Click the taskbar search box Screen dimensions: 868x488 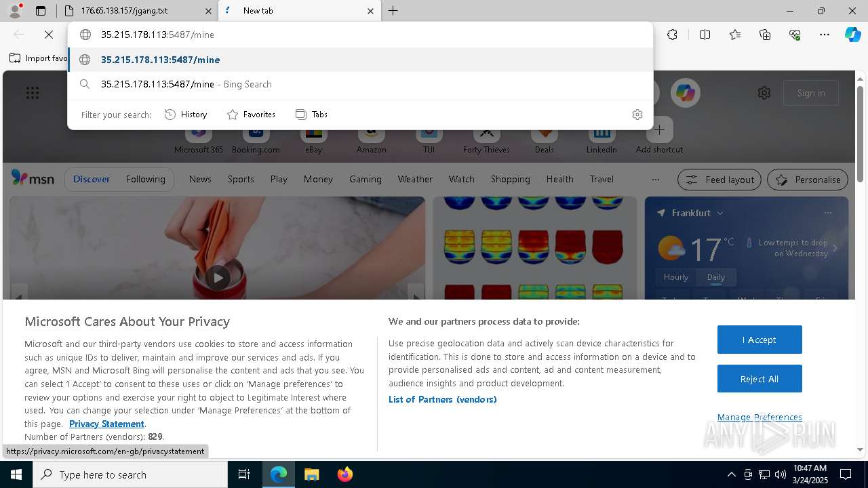click(x=130, y=474)
